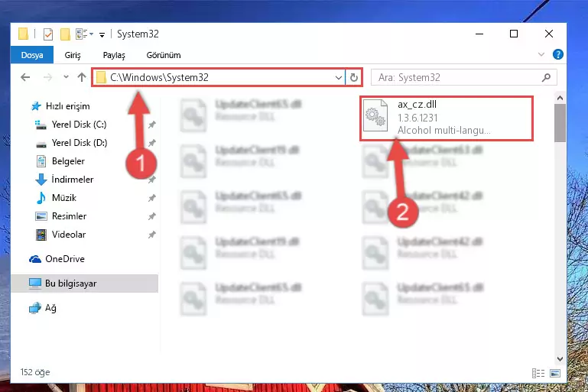Click the New folder icon in title bar

coord(65,34)
